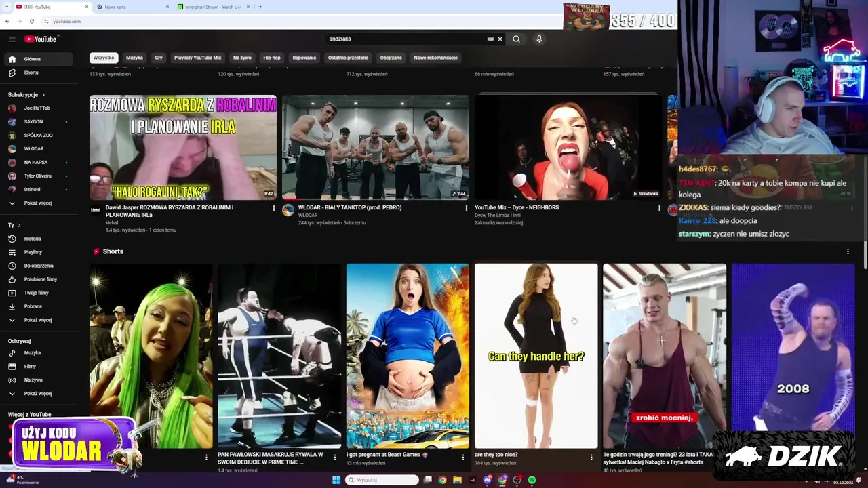
Task: Open Windows Start menu
Action: 336,480
